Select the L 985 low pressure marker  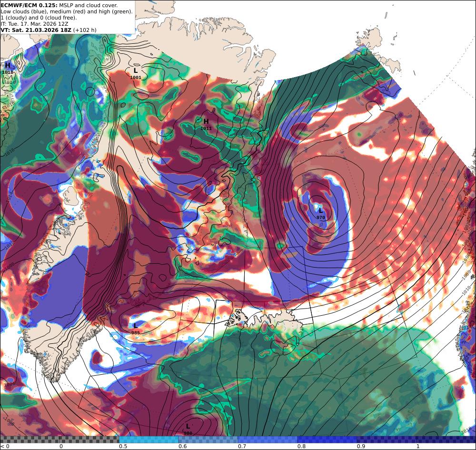(135, 329)
